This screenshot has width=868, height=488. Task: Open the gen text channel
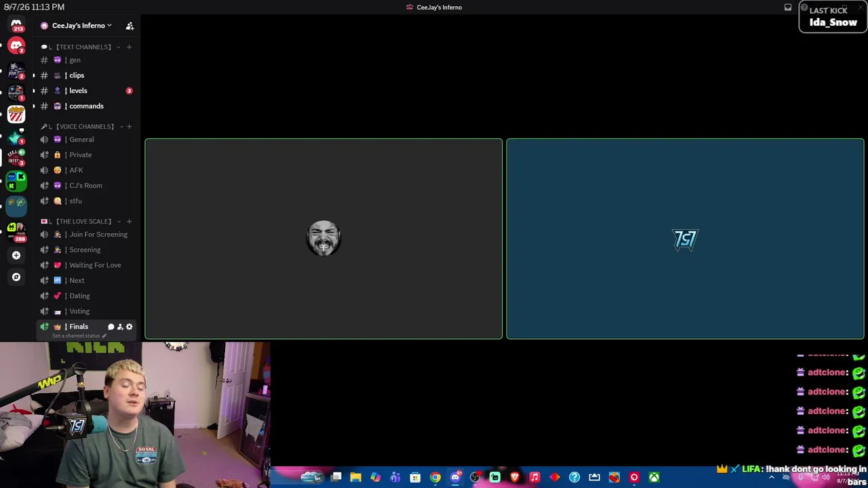click(x=87, y=60)
